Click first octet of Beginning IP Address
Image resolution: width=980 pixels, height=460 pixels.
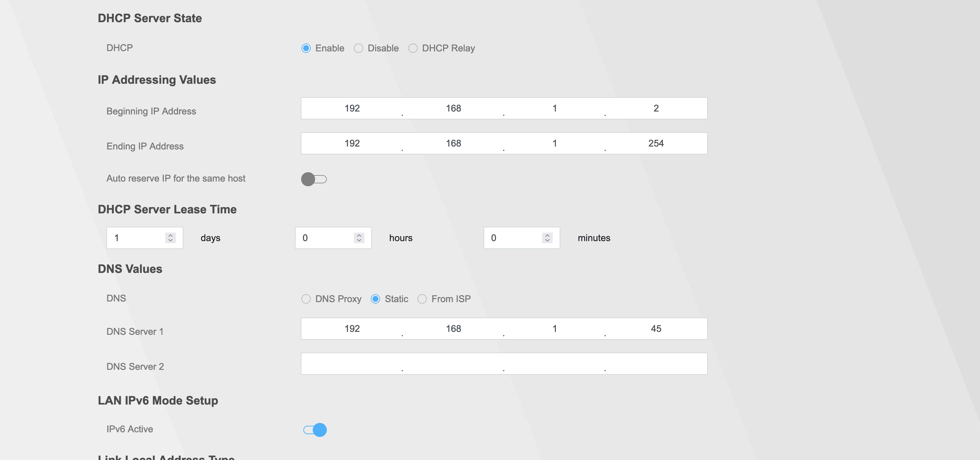[x=352, y=109]
